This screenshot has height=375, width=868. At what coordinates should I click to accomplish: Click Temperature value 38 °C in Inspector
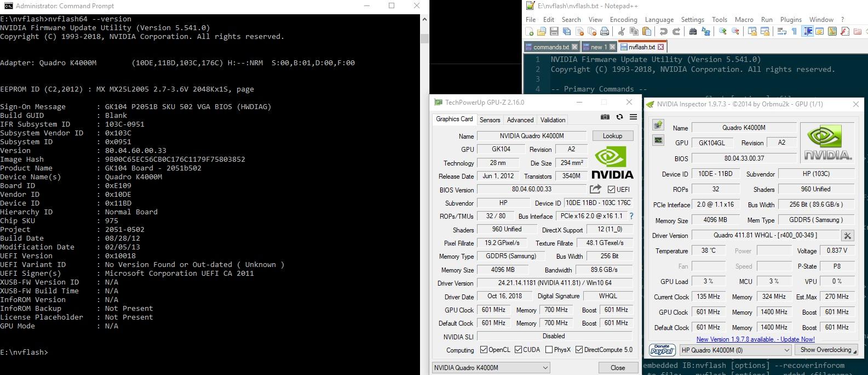708,251
